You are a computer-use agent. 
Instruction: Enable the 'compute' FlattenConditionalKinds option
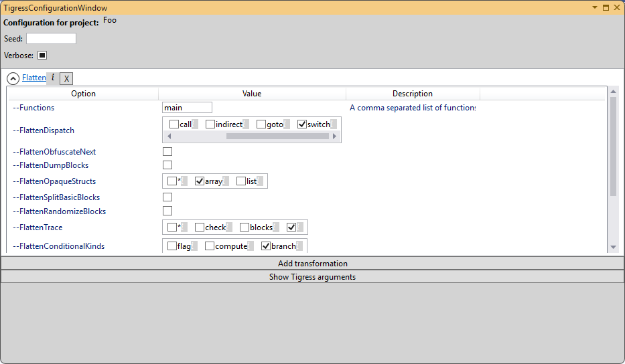[210, 246]
